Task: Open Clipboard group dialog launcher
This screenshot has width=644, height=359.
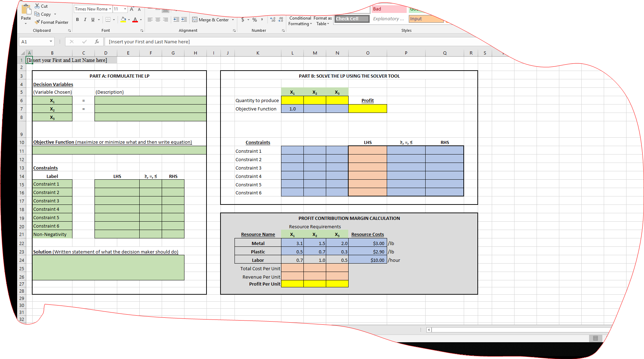Action: 69,31
